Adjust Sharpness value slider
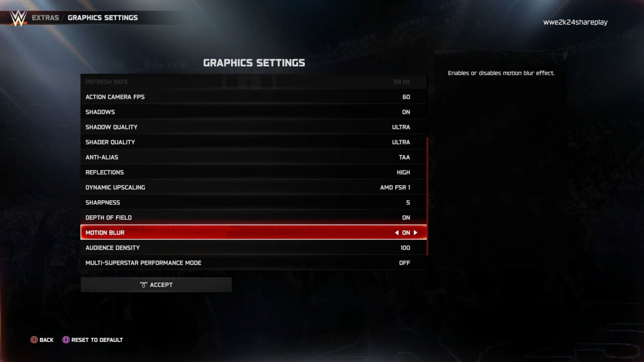The image size is (644, 362). point(407,202)
